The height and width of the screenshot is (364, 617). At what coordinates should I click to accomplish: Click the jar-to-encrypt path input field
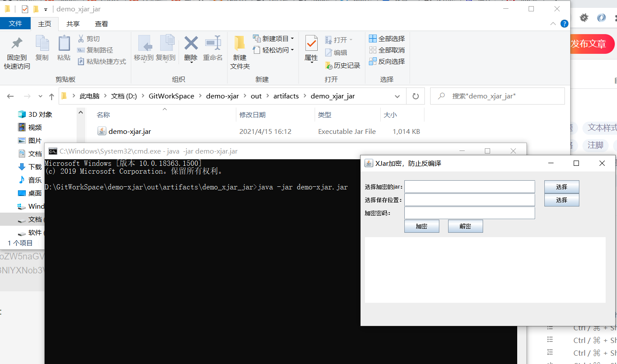[x=470, y=187]
